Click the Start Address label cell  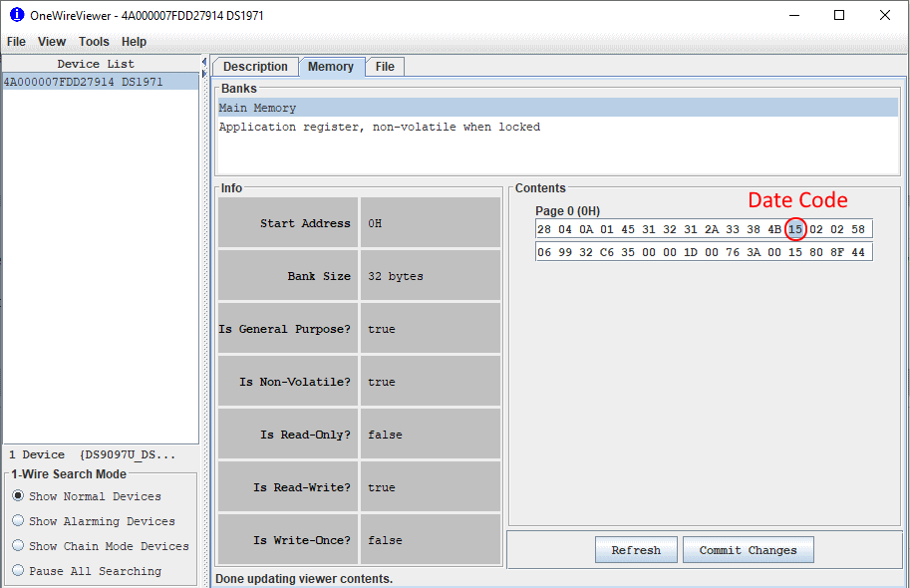click(x=288, y=223)
